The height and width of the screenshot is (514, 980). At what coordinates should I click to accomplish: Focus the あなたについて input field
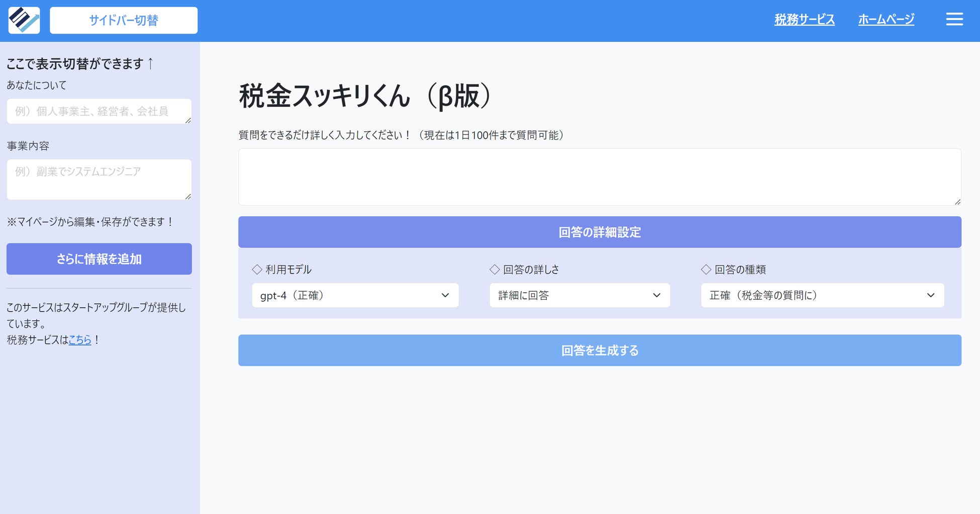coord(99,111)
